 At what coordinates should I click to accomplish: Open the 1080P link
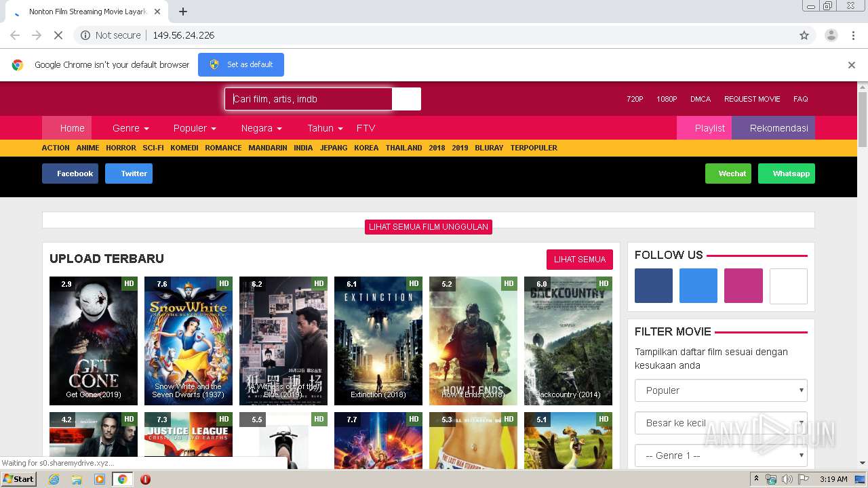point(667,99)
